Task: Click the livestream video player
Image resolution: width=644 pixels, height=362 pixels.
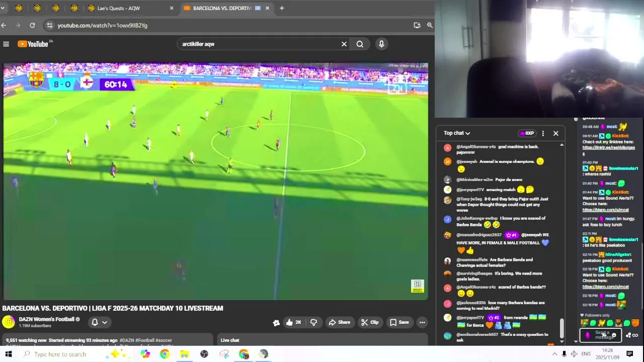Action: 215,182
